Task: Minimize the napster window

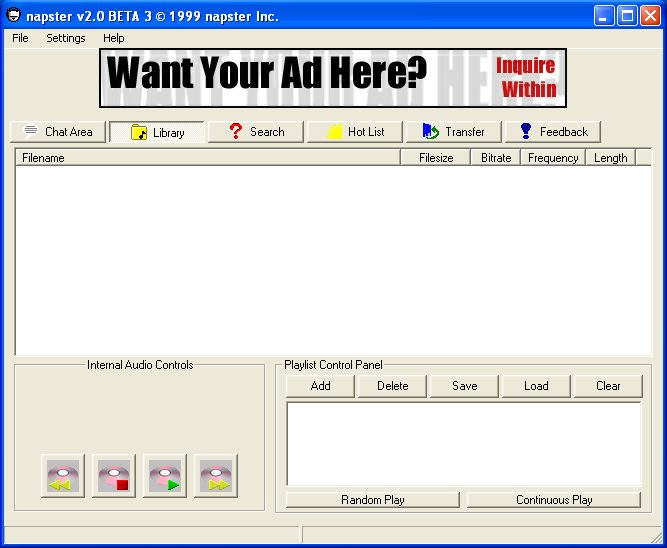Action: (x=604, y=16)
